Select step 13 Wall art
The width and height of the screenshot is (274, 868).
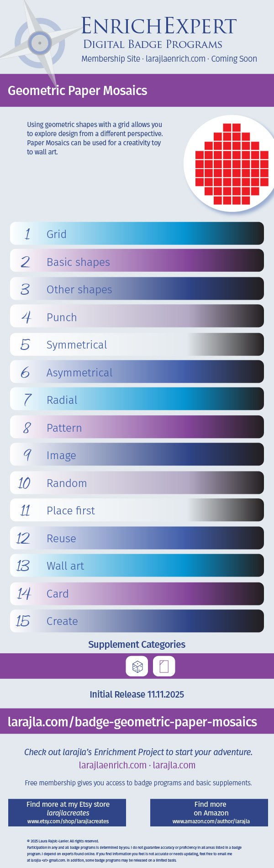pos(137,566)
